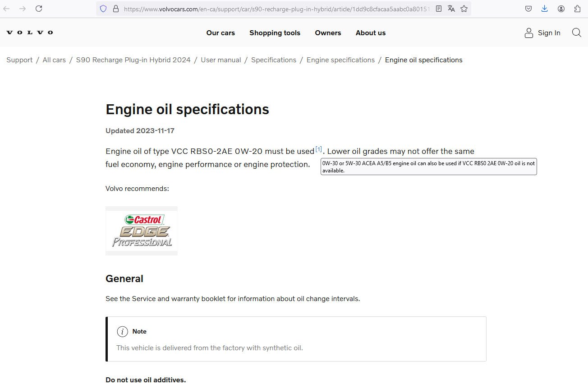
Task: Click the URL in the address bar
Action: (x=276, y=9)
